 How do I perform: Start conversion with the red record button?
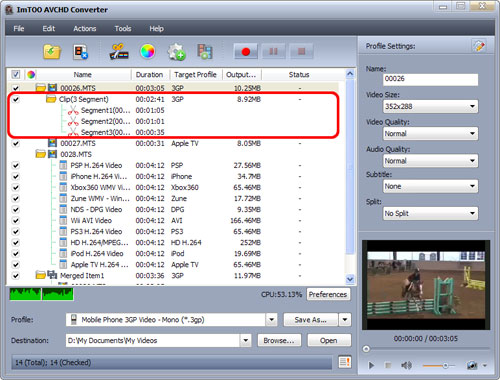tap(246, 51)
